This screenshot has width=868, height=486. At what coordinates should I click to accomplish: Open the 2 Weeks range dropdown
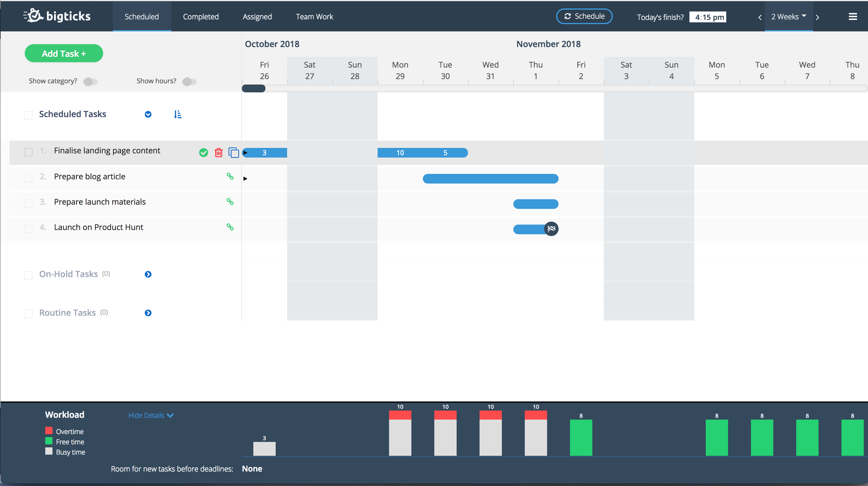point(788,17)
